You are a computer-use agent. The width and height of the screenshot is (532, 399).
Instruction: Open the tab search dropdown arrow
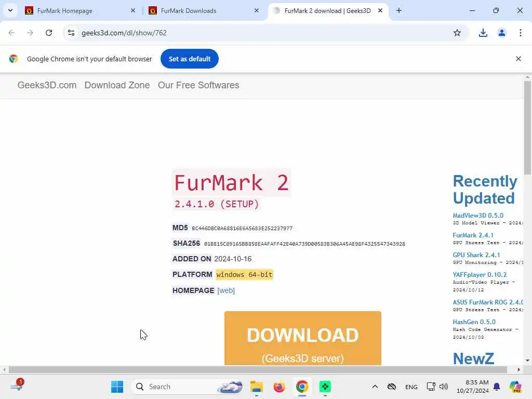coord(10,10)
